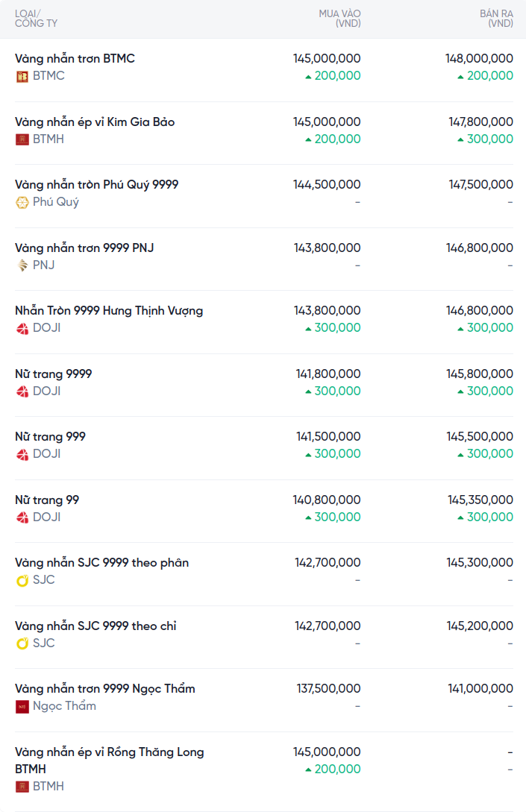Click the PNJ company logo icon
This screenshot has height=812, width=526.
coord(22,265)
